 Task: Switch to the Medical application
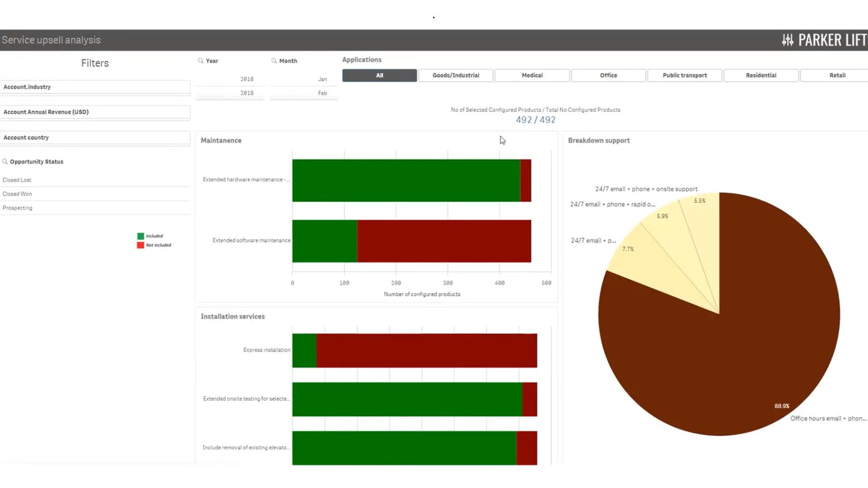532,75
